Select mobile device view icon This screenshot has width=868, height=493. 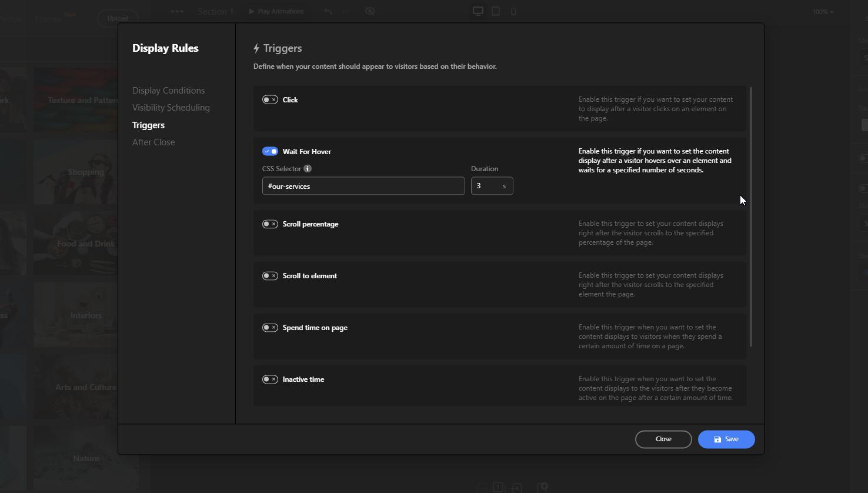(513, 11)
